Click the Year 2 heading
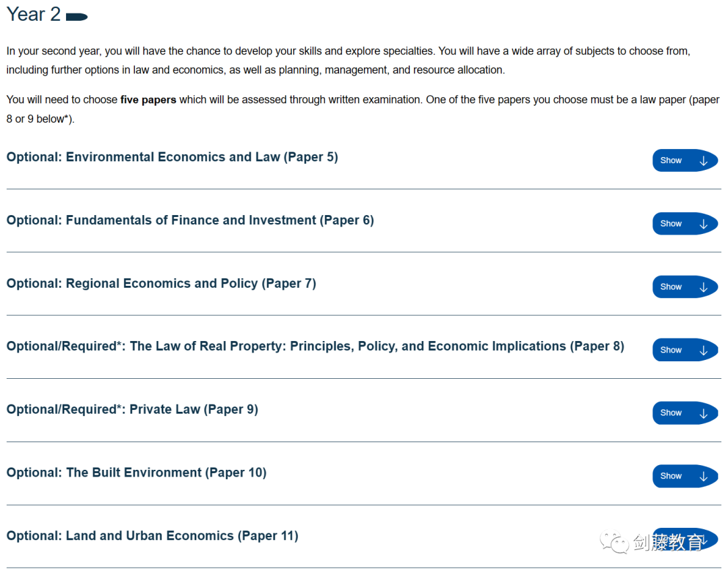Image resolution: width=728 pixels, height=575 pixels. tap(34, 14)
